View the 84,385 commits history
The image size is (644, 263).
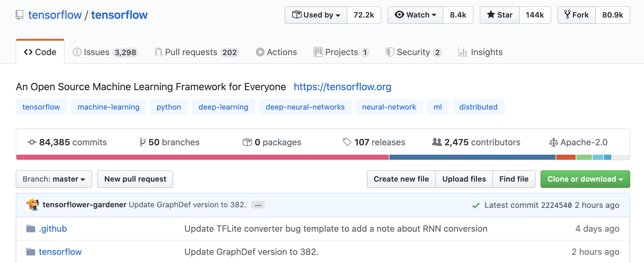(67, 142)
